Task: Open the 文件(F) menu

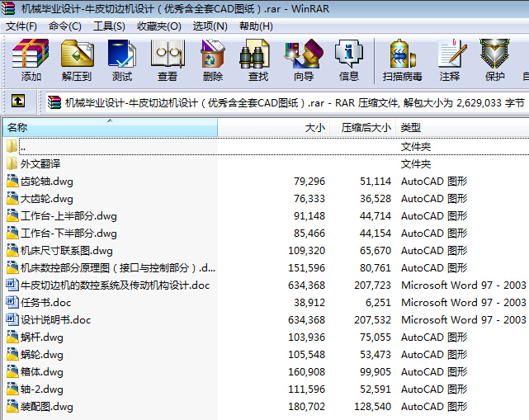Action: pyautogui.click(x=21, y=26)
